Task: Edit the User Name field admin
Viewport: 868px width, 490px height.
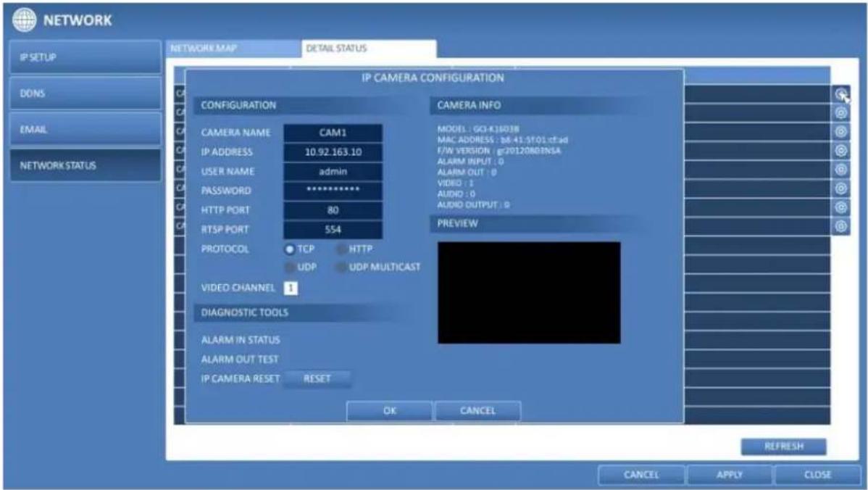Action: pyautogui.click(x=333, y=172)
